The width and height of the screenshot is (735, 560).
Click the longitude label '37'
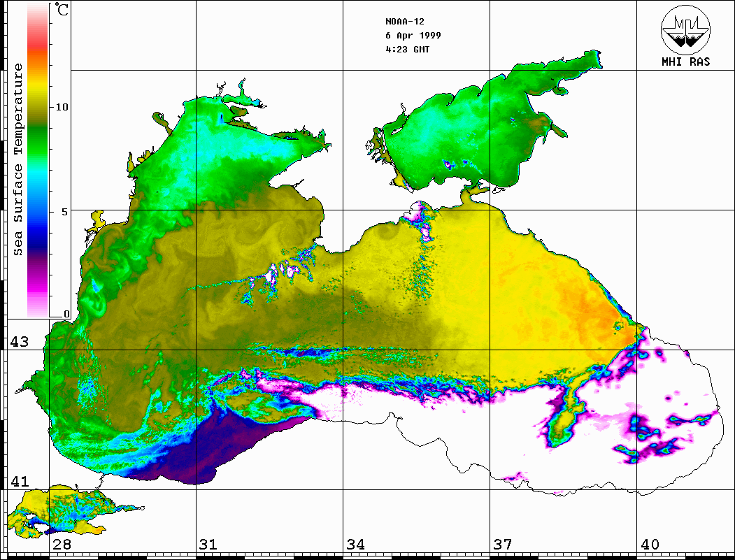[503, 544]
